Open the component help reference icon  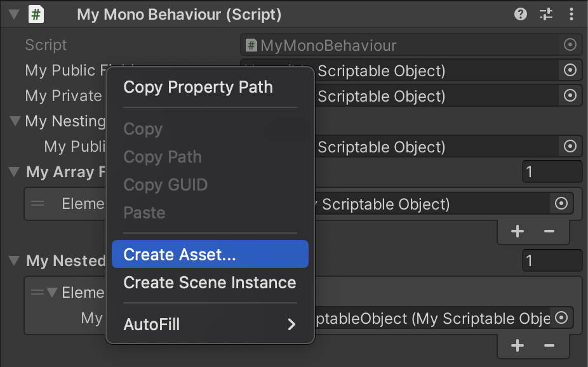pyautogui.click(x=521, y=14)
